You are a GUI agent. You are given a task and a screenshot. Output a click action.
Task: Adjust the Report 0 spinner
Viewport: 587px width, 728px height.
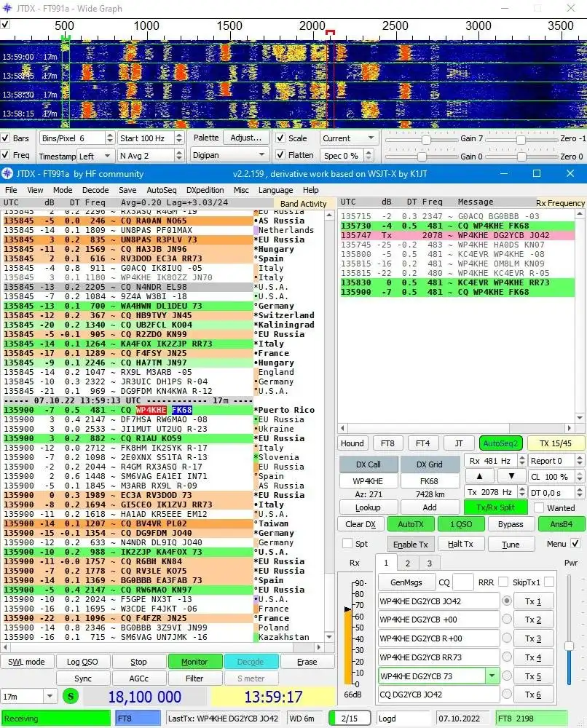point(580,461)
